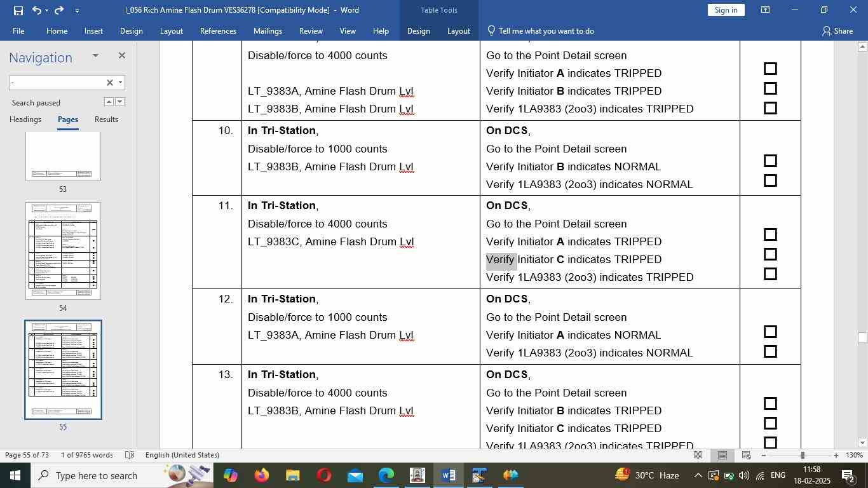Open the Mailings ribbon tab
This screenshot has height=488, width=868.
point(268,31)
